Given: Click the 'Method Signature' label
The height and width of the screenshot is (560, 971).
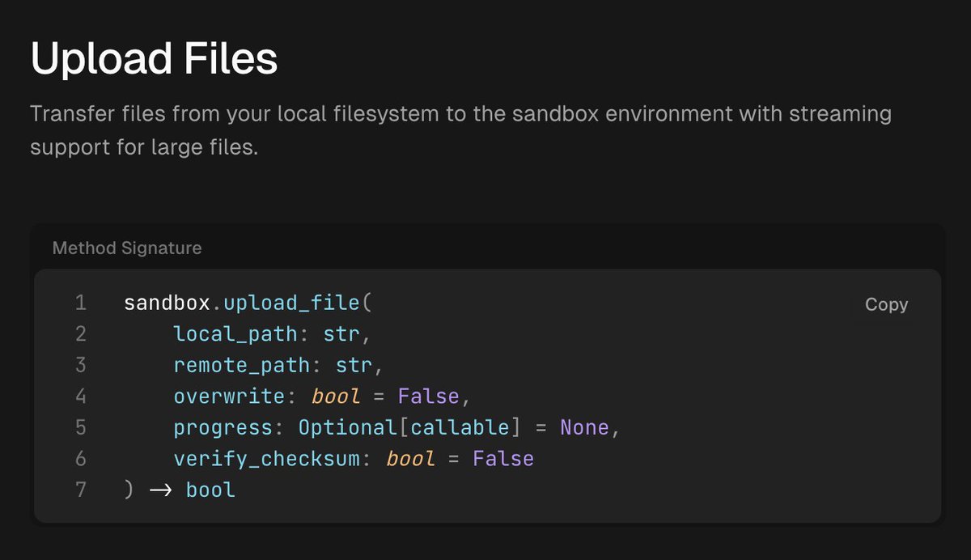Looking at the screenshot, I should click(127, 248).
